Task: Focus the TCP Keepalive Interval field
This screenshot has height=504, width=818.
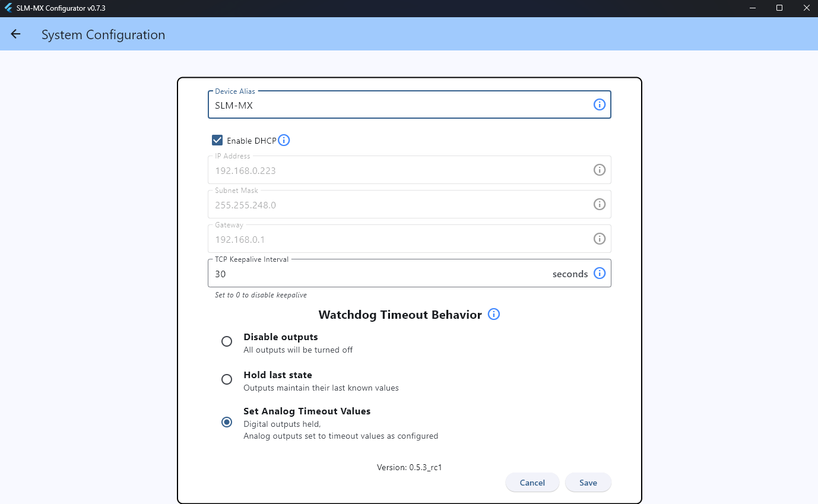Action: click(410, 273)
